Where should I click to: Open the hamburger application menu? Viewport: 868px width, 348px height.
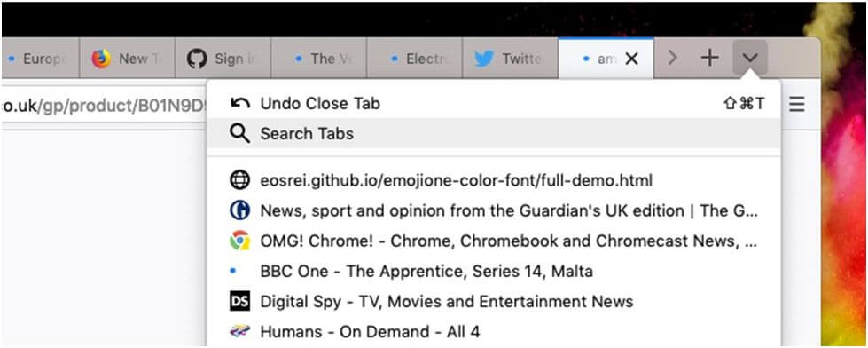pos(796,104)
